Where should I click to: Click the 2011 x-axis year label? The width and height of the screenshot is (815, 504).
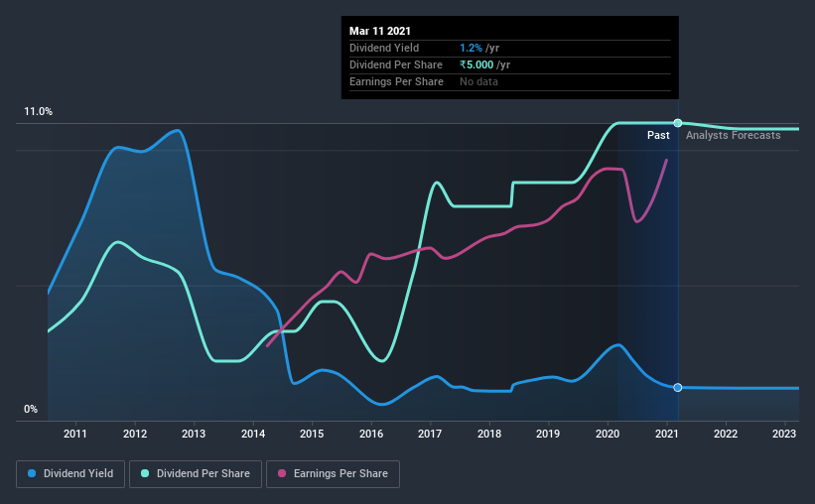coord(75,434)
